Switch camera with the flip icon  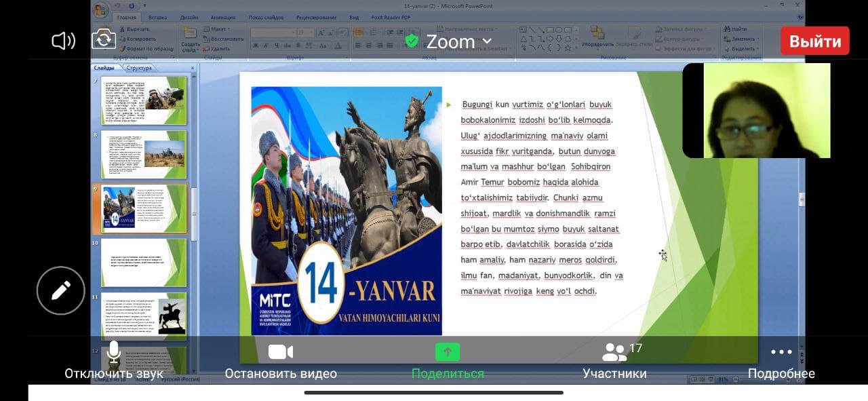[104, 39]
